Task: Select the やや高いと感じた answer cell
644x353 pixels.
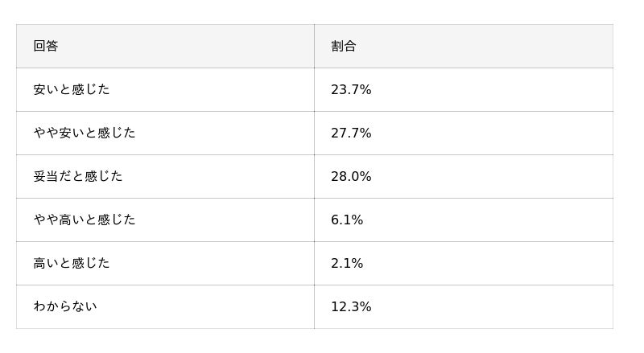Action: coord(85,220)
